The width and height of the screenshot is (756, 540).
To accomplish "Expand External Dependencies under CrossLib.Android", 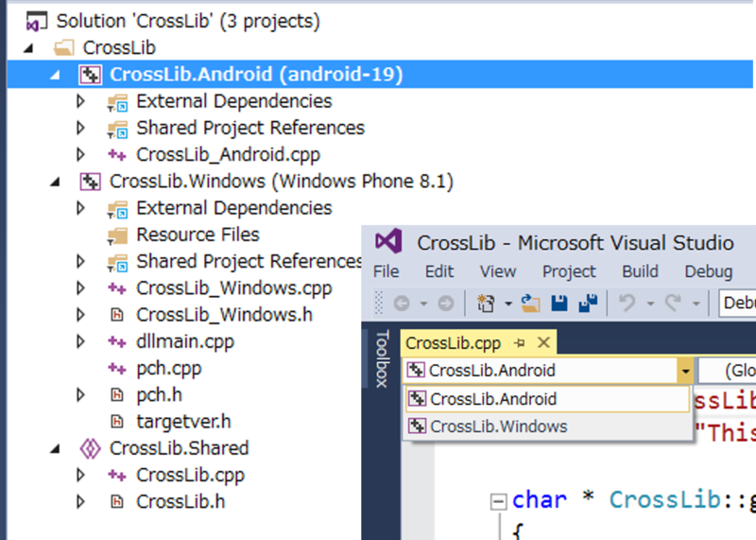I will 80,101.
